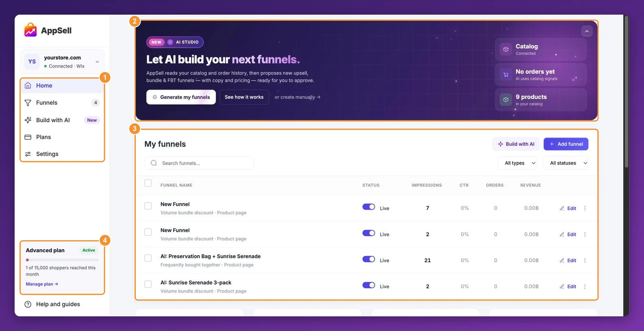Click the AppSell logo icon

pos(30,30)
